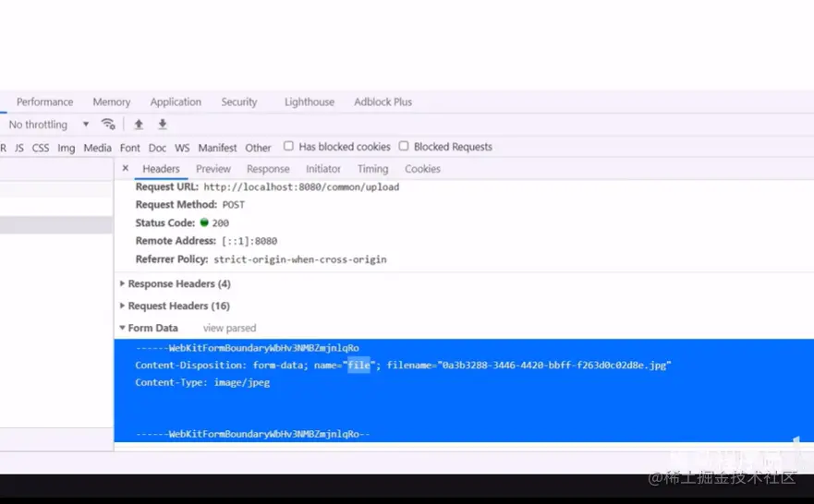Open the Application tab
Image resolution: width=814 pixels, height=504 pixels.
coord(176,102)
